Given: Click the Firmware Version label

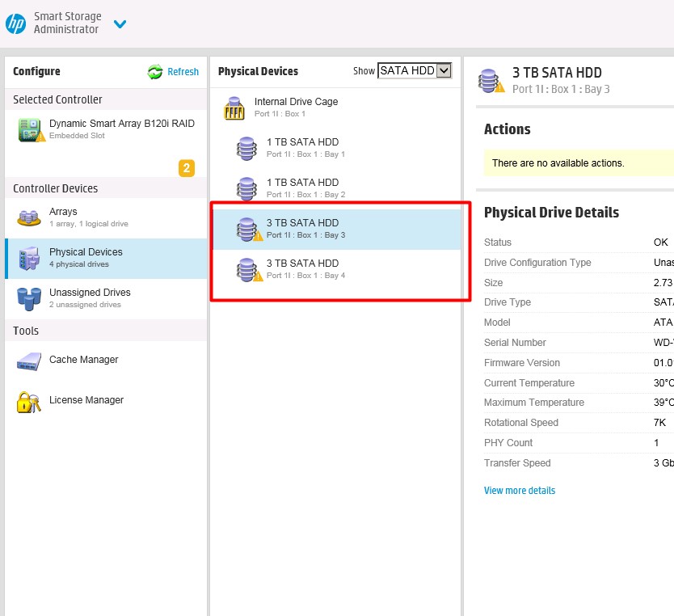Looking at the screenshot, I should click(x=522, y=363).
